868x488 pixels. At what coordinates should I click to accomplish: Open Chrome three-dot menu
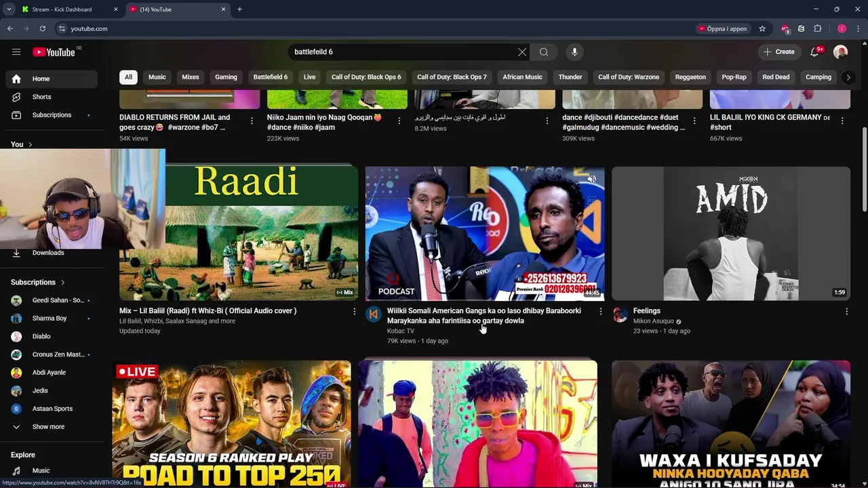(859, 28)
